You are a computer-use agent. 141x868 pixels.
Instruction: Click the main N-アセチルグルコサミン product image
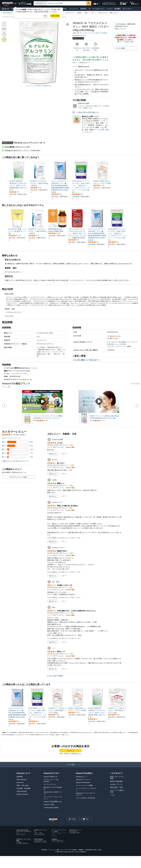39,53
